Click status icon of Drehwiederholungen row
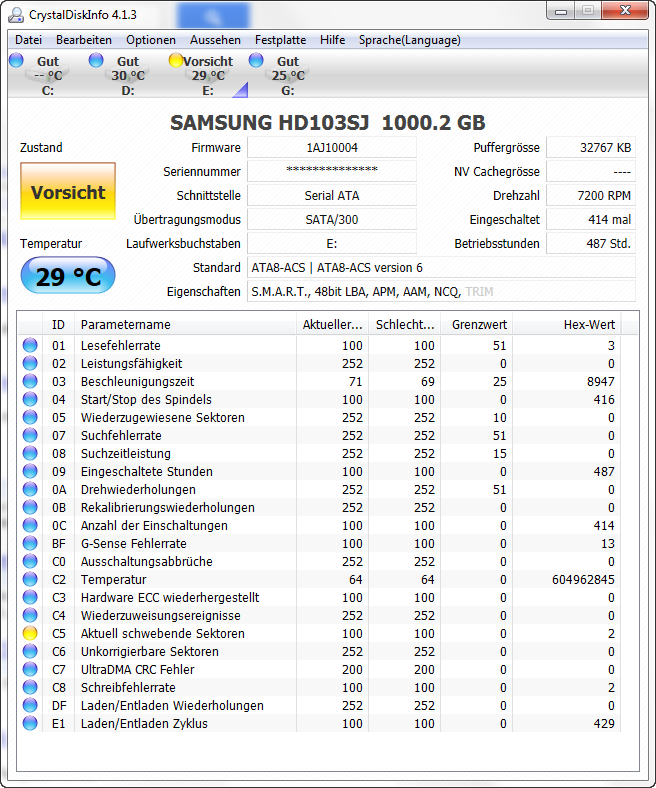The height and width of the screenshot is (788, 656). (x=30, y=489)
